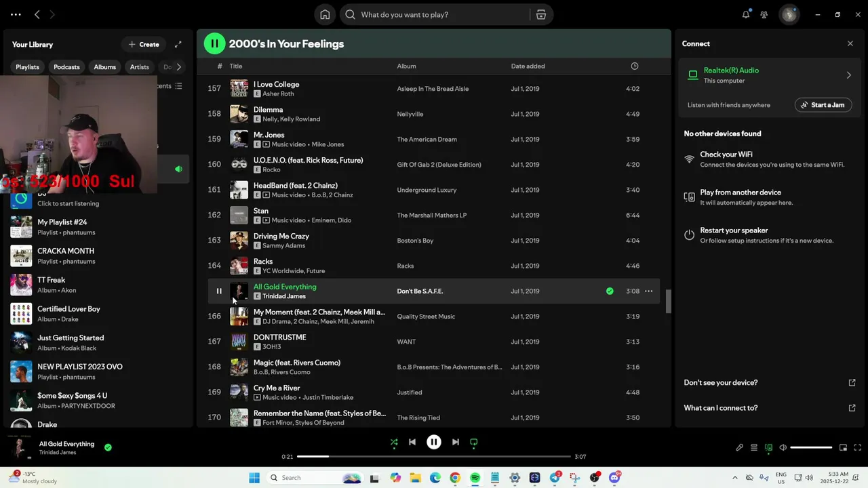Open the miniplayer icon
This screenshot has height=488, width=868.
(x=843, y=447)
